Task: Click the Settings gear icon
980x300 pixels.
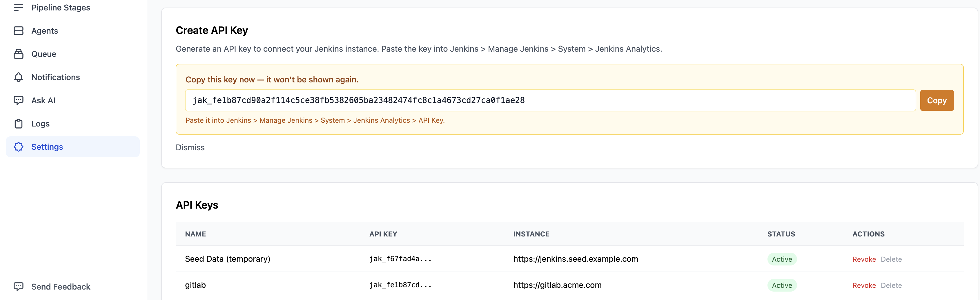Action: [19, 147]
